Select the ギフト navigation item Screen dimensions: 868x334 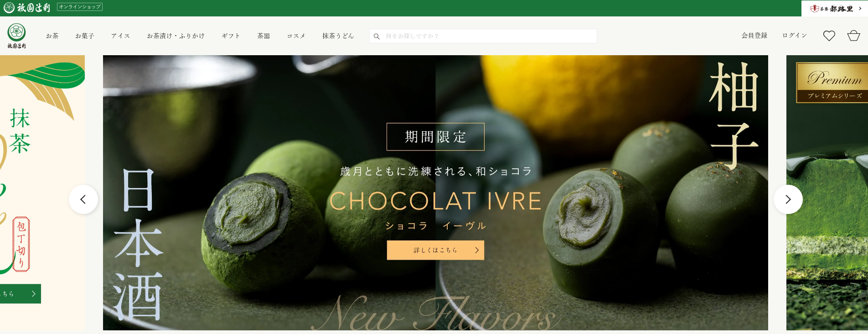pos(231,36)
